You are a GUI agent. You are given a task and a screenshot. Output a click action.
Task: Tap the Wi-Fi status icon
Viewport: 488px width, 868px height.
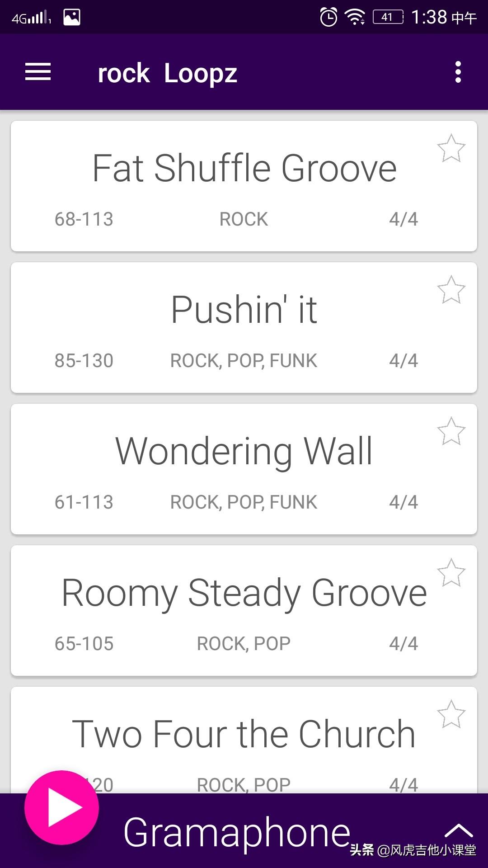355,17
